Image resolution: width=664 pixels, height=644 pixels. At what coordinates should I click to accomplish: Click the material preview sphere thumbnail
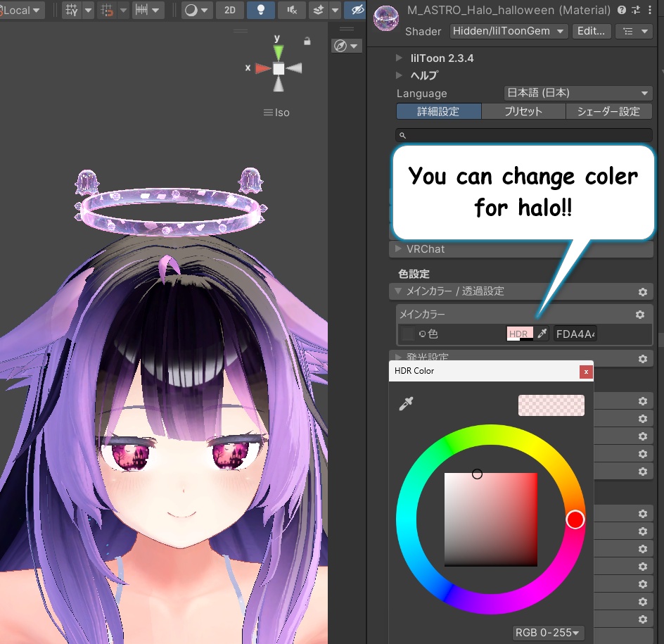coord(385,19)
